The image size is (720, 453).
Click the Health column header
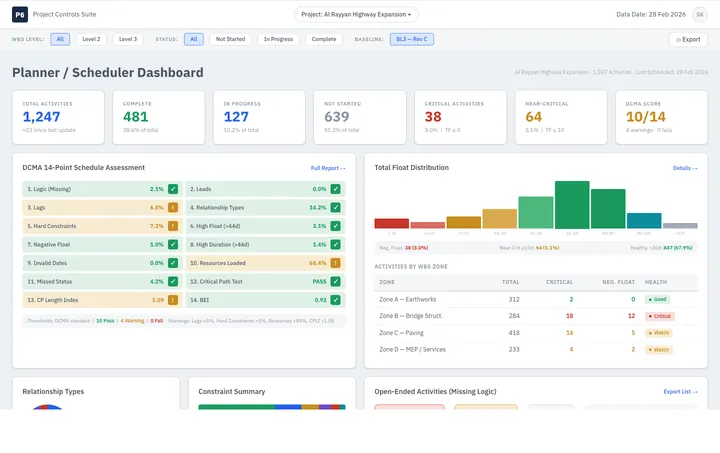tap(656, 282)
